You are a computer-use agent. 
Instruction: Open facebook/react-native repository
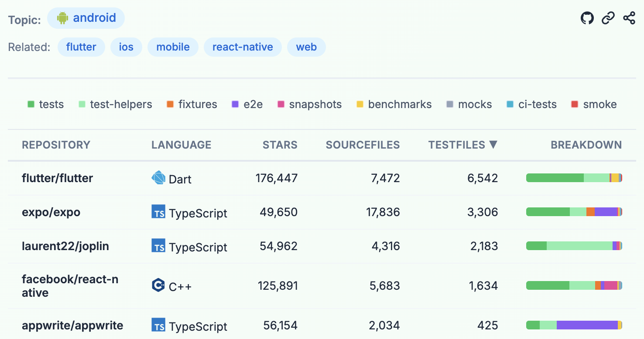[x=70, y=286]
